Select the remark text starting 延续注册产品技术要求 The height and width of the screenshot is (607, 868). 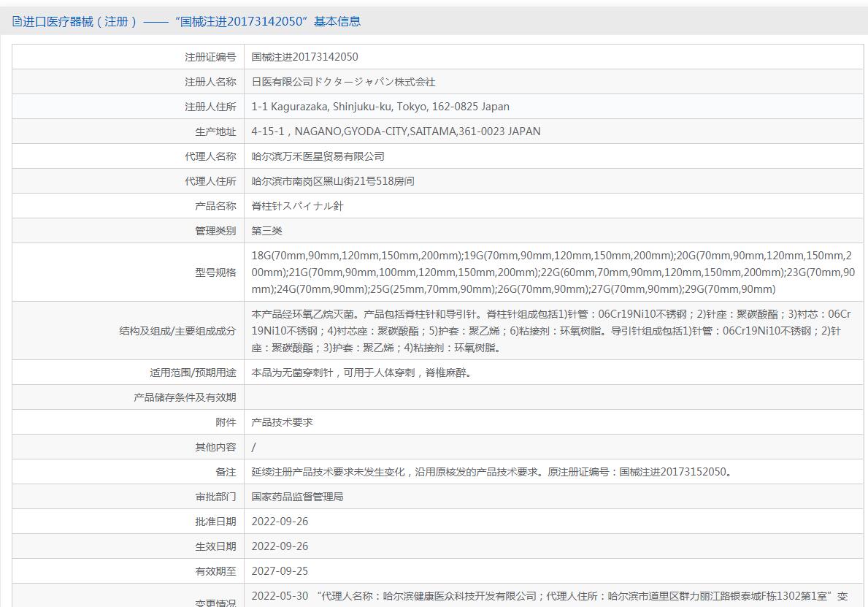492,473
